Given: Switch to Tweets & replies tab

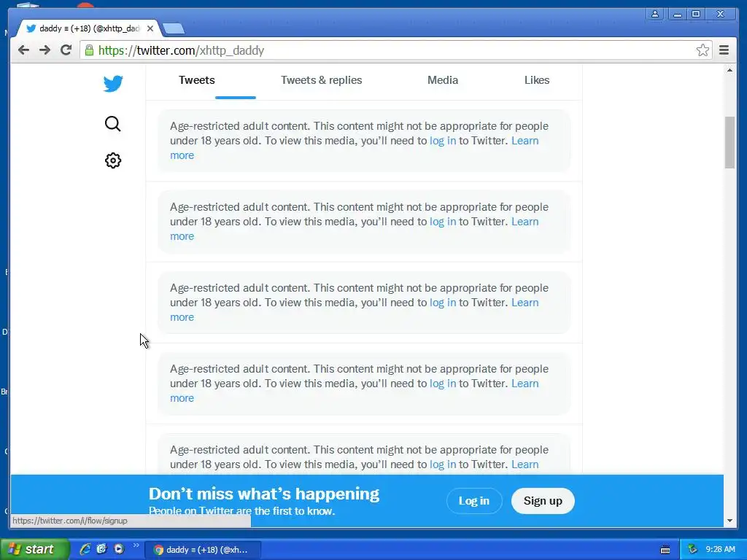Looking at the screenshot, I should click(x=322, y=80).
